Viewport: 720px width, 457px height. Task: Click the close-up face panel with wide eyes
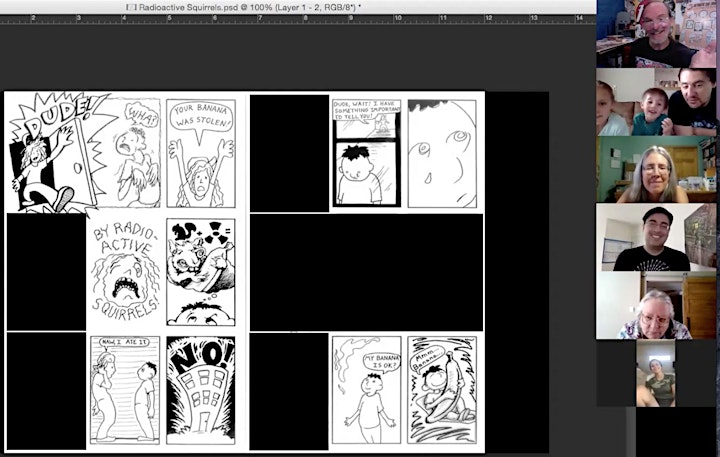click(x=442, y=153)
